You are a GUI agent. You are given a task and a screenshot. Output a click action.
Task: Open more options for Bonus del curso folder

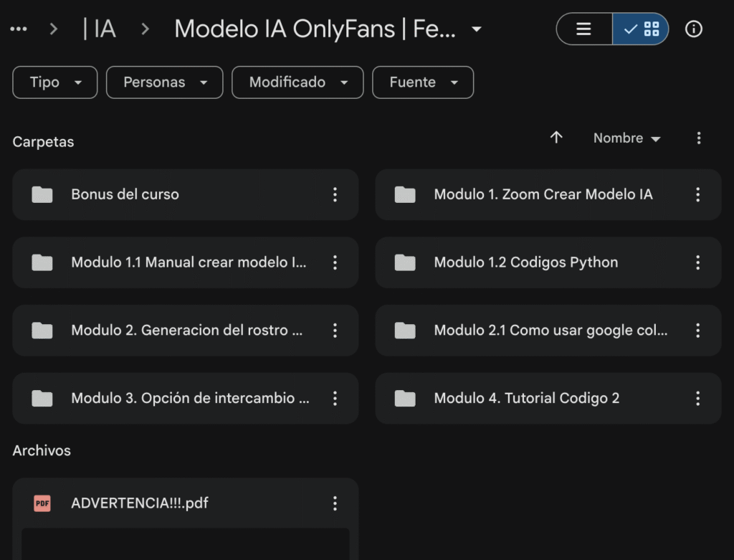335,194
